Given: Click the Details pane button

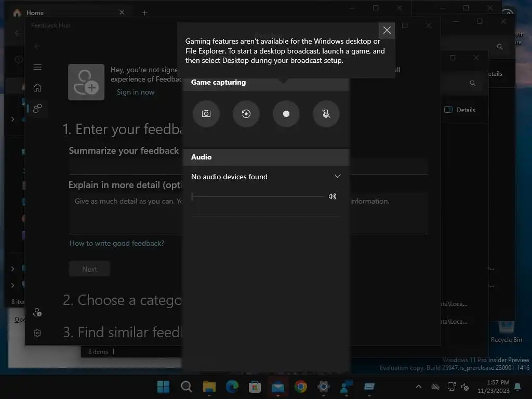Looking at the screenshot, I should tap(460, 110).
